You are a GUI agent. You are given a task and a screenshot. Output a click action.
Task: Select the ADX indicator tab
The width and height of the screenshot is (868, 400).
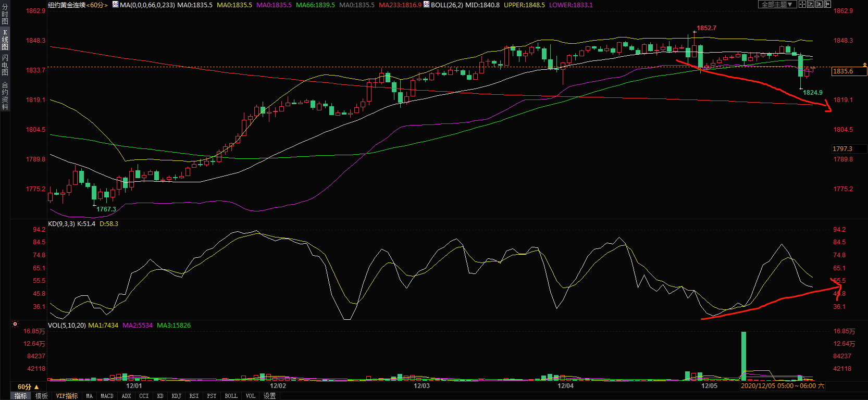click(x=126, y=396)
